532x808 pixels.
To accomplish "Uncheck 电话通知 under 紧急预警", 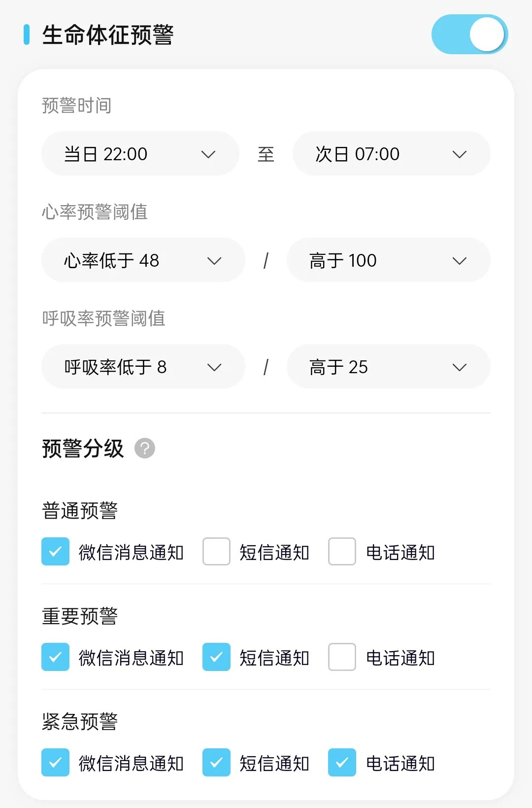I will pyautogui.click(x=342, y=763).
